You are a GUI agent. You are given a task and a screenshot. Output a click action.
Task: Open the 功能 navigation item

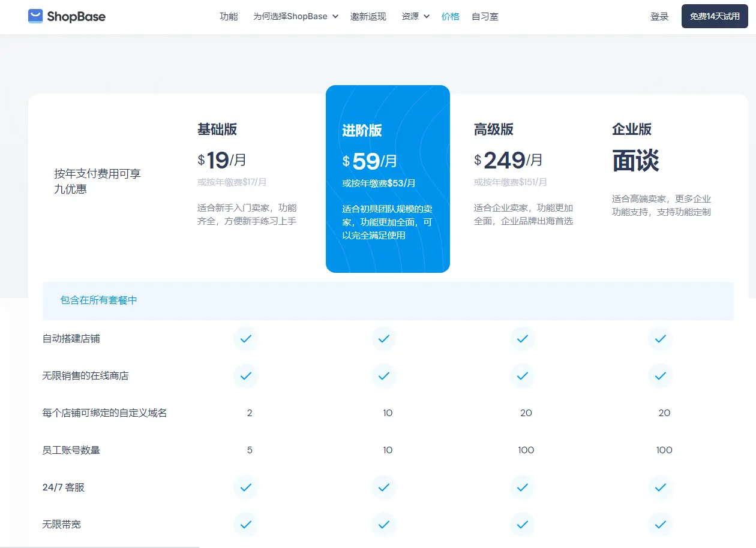coord(229,16)
